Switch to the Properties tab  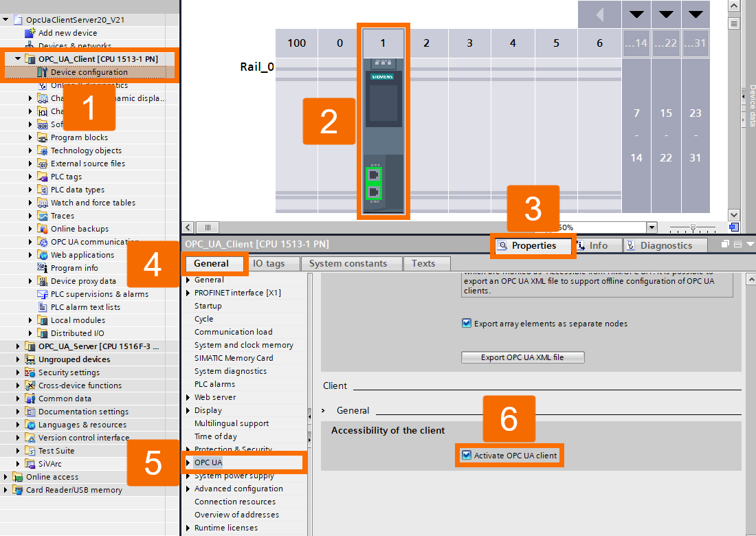click(x=533, y=245)
